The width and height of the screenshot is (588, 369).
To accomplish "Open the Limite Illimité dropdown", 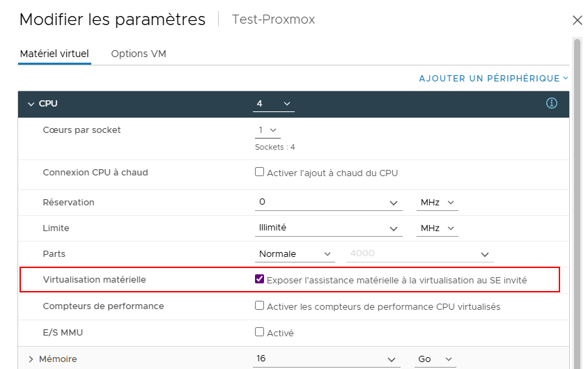I will (328, 228).
